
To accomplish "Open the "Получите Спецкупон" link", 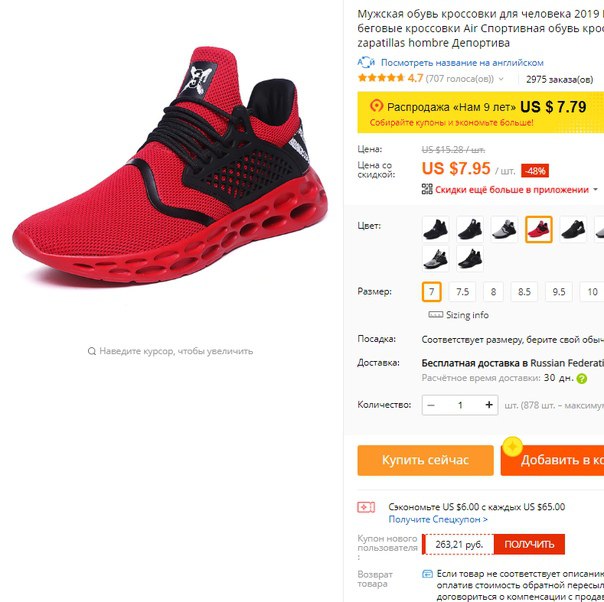I will click(x=438, y=519).
